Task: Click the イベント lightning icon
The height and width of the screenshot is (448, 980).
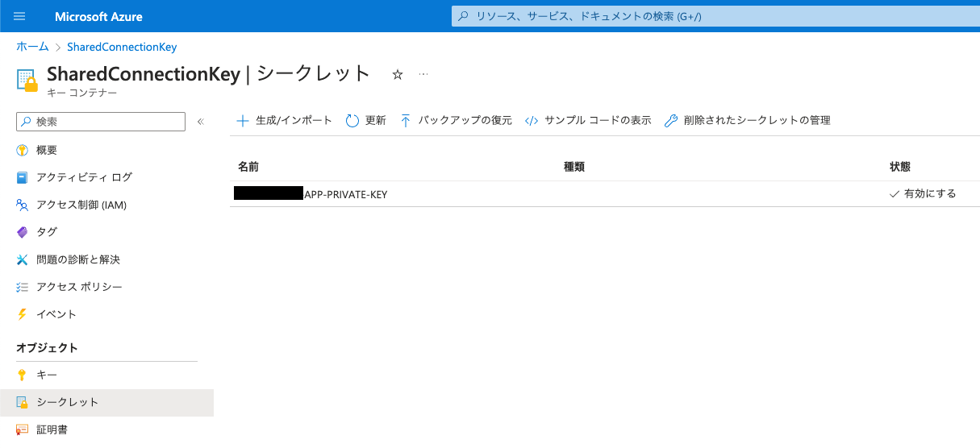Action: click(23, 314)
